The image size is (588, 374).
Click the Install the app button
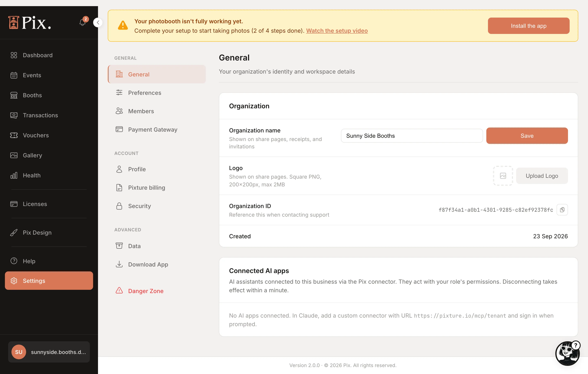(529, 26)
